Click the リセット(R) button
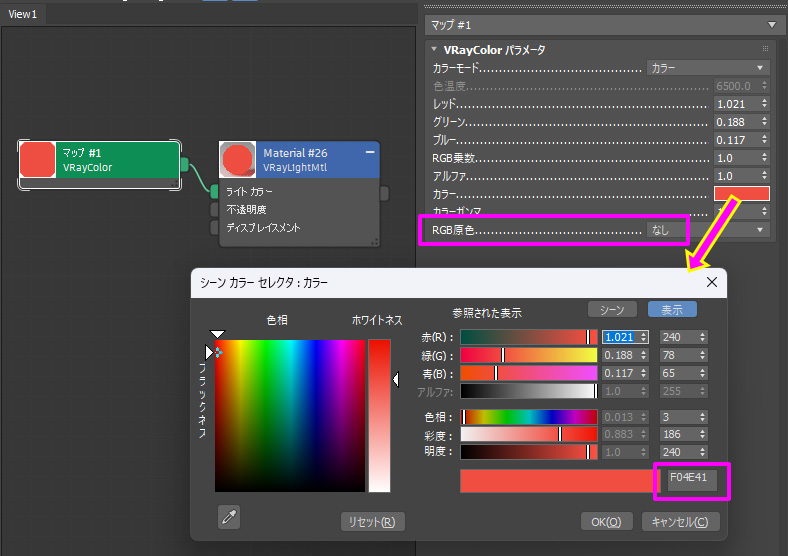 (372, 522)
